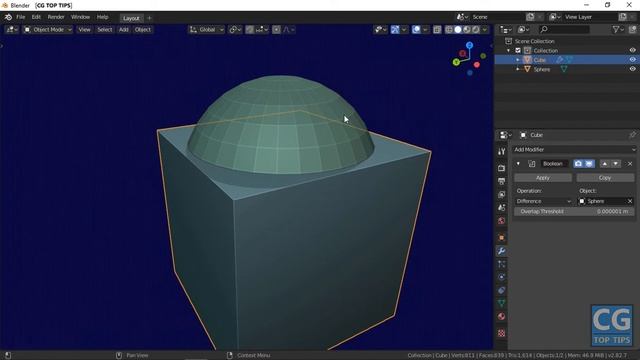
Task: Hide the Cube with its eye icon
Action: [632, 60]
